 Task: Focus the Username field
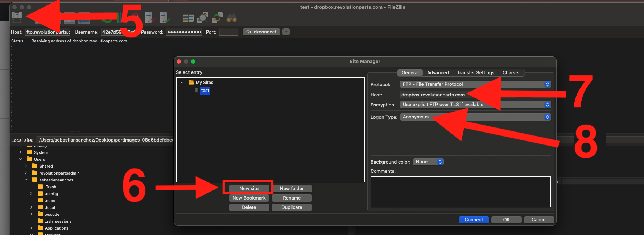click(119, 32)
